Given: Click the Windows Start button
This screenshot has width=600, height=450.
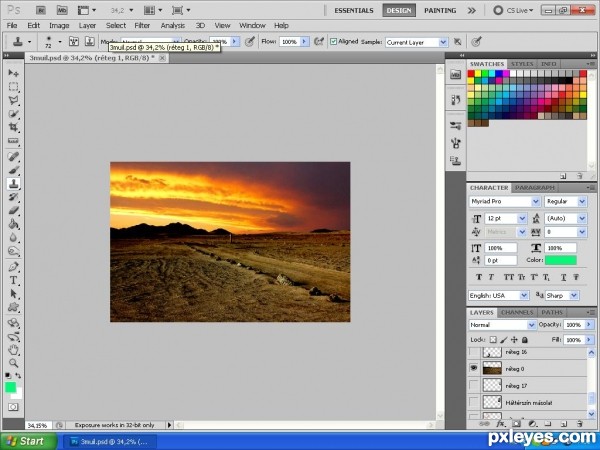Looking at the screenshot, I should (28, 441).
